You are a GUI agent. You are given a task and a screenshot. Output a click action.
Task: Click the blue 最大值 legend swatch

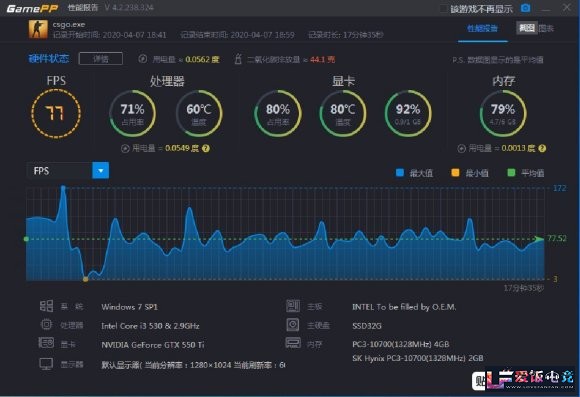pos(400,172)
